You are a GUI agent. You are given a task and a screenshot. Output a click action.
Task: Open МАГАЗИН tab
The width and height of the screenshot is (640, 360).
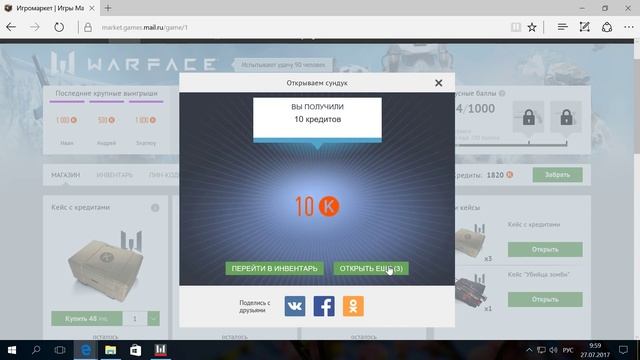65,175
